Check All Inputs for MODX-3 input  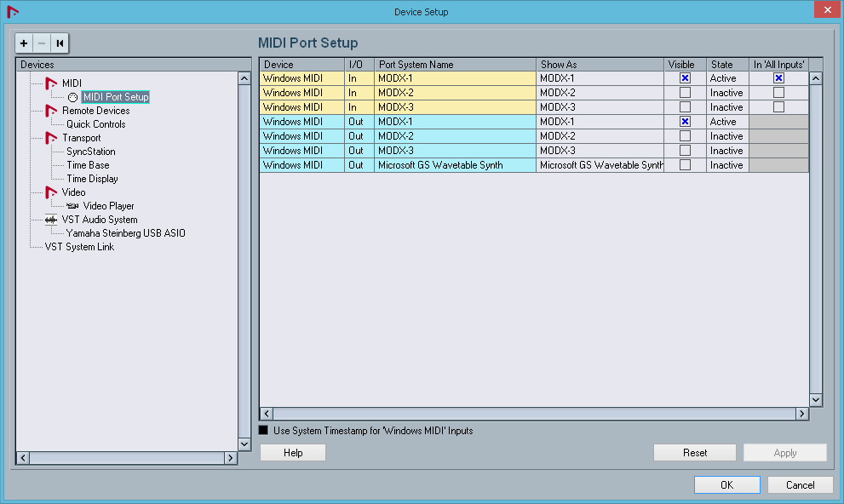778,107
